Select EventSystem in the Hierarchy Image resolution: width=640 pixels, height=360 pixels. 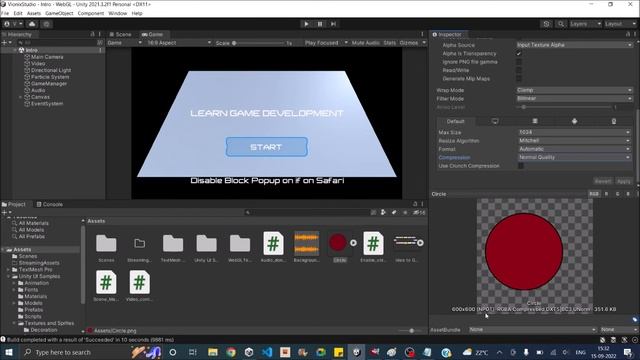[47, 104]
